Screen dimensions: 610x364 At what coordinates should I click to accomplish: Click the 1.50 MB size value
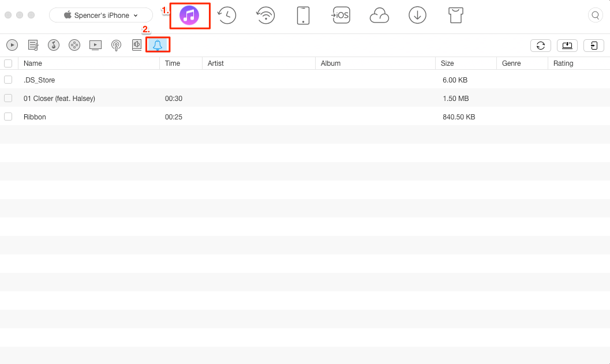pos(455,99)
